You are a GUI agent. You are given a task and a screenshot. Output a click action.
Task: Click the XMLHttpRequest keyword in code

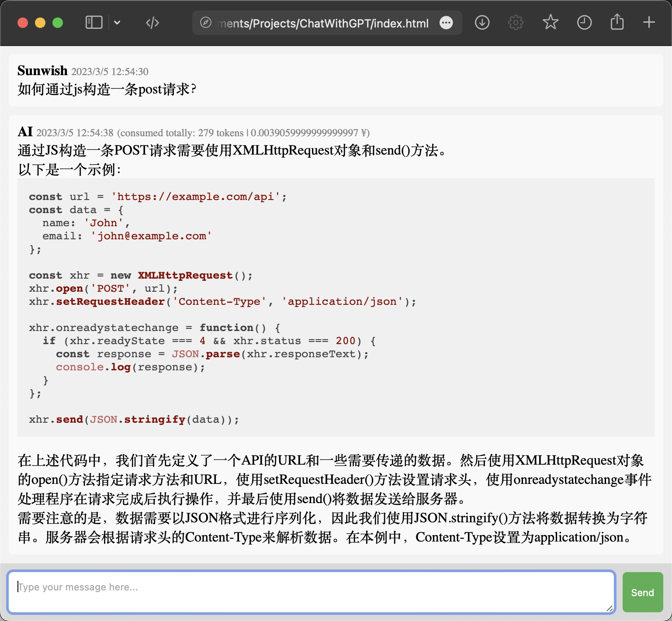pyautogui.click(x=185, y=275)
